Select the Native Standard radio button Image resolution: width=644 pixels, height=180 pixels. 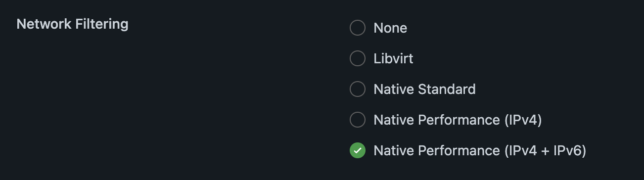[358, 89]
